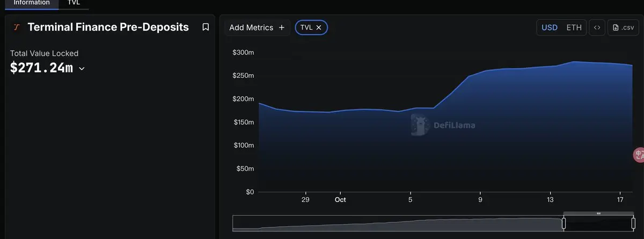Grab the right range slider handle

tap(632, 223)
